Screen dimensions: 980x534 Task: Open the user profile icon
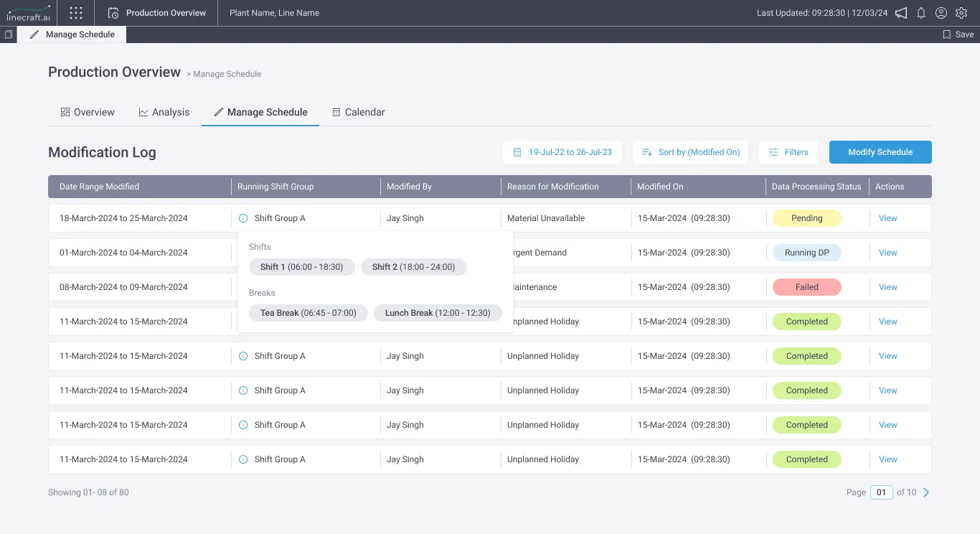(941, 13)
